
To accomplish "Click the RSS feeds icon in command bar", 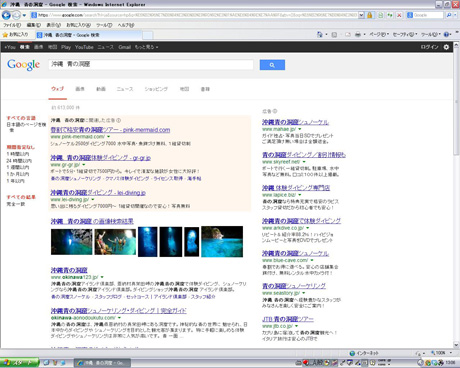I will coord(334,34).
